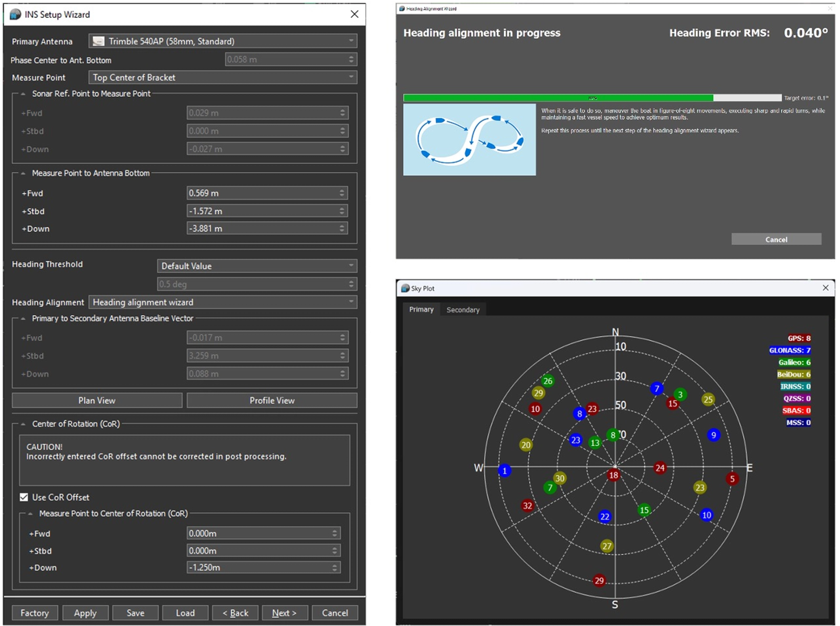This screenshot has width=840, height=626.
Task: Close the Sky Plot window
Action: (826, 288)
